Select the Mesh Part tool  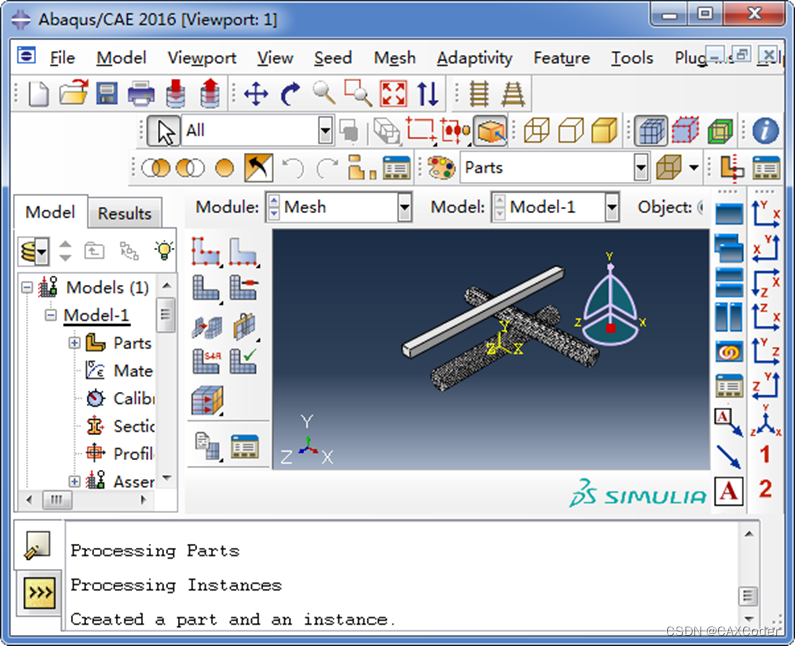(x=205, y=288)
